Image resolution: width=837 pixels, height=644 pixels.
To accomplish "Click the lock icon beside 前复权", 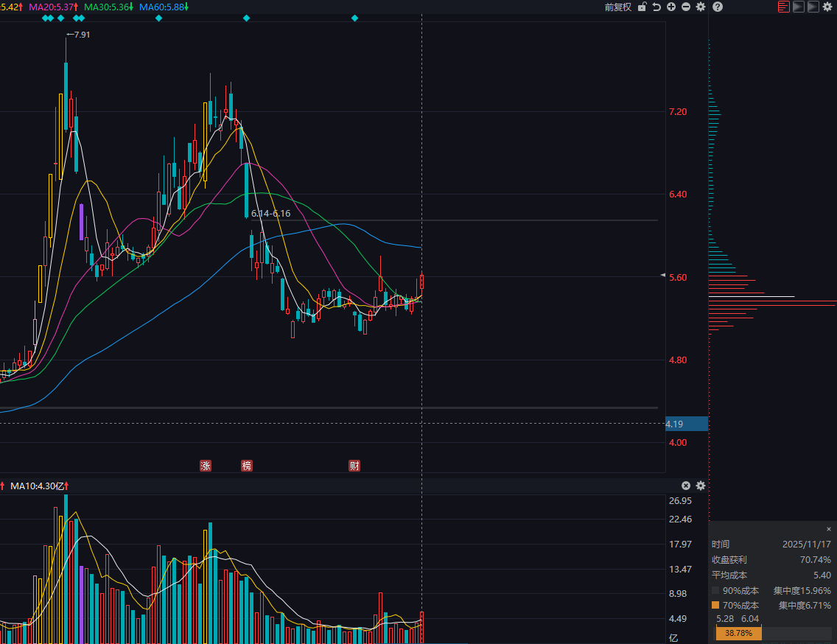I will click(x=642, y=7).
